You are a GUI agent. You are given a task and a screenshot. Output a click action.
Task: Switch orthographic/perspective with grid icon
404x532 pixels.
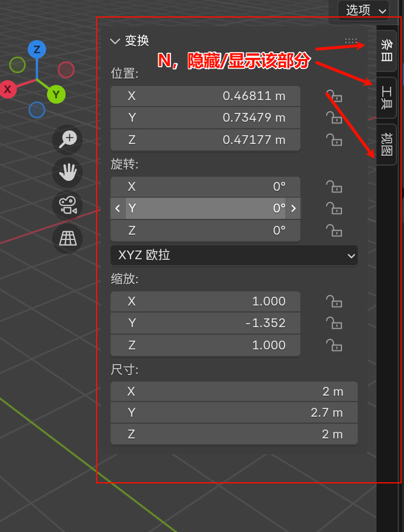[67, 238]
